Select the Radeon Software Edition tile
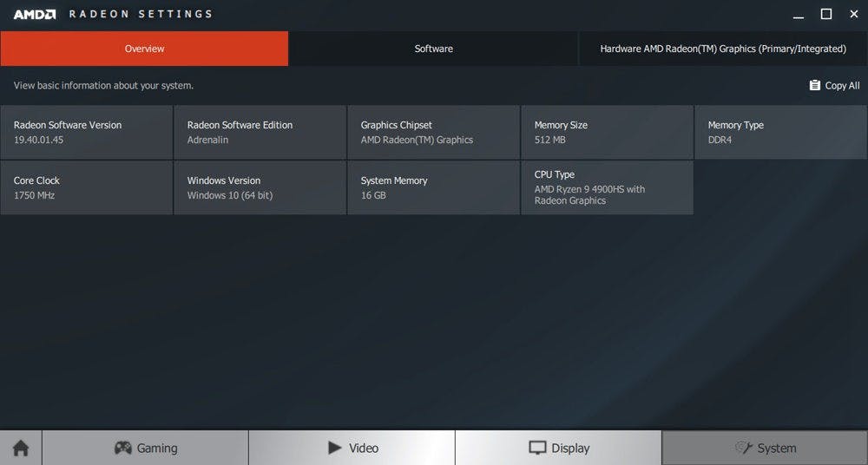Image resolution: width=868 pixels, height=465 pixels. click(260, 133)
